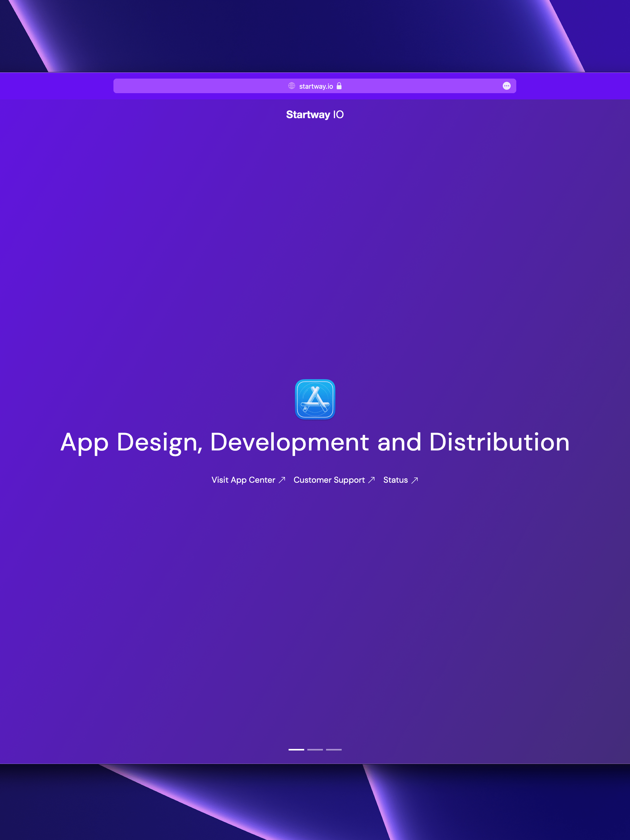Focus the startway.io address field
The width and height of the screenshot is (630, 840).
coord(315,86)
